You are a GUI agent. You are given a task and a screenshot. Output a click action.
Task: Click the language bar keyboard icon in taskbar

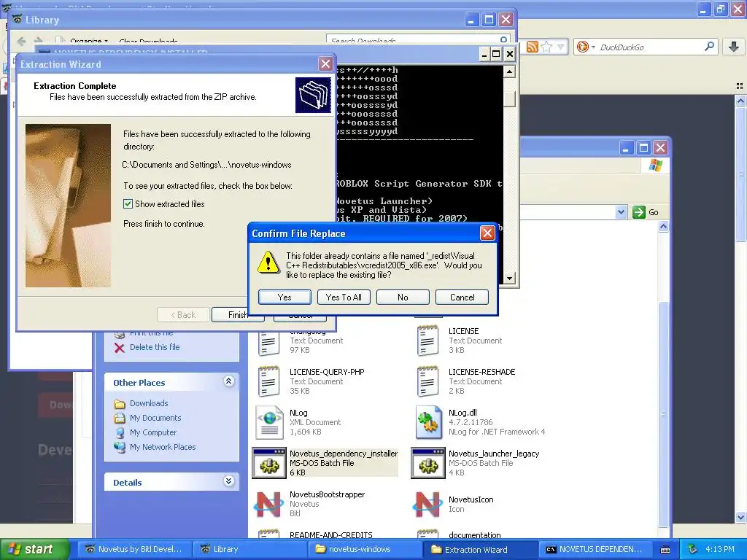pyautogui.click(x=665, y=550)
